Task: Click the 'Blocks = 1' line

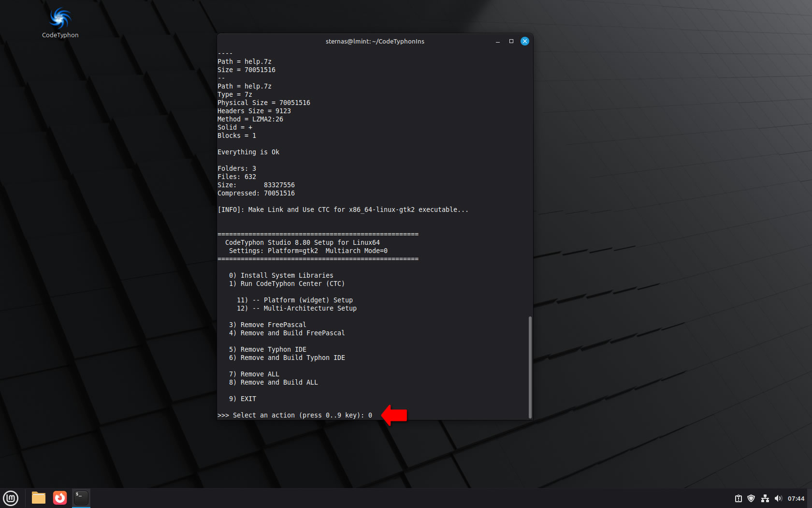Action: [x=237, y=135]
